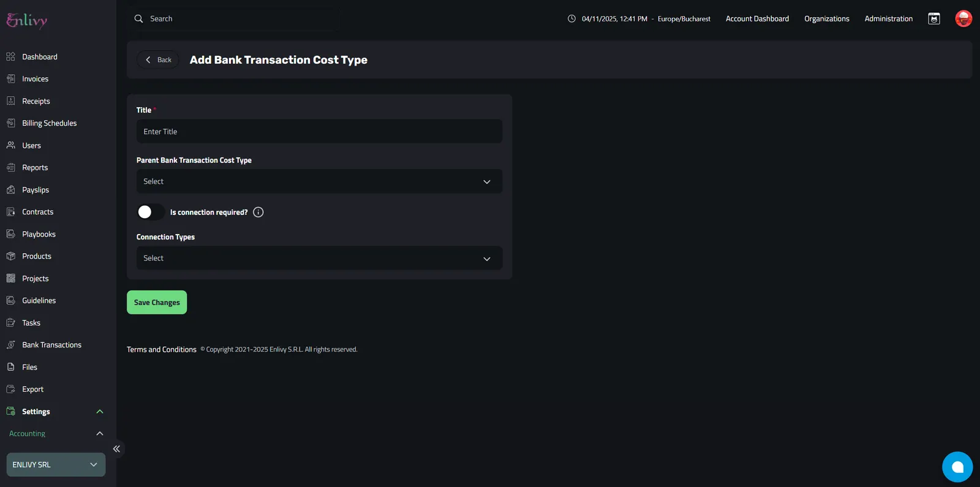The width and height of the screenshot is (980, 487).
Task: Click the Contracts sidebar icon
Action: tap(10, 212)
